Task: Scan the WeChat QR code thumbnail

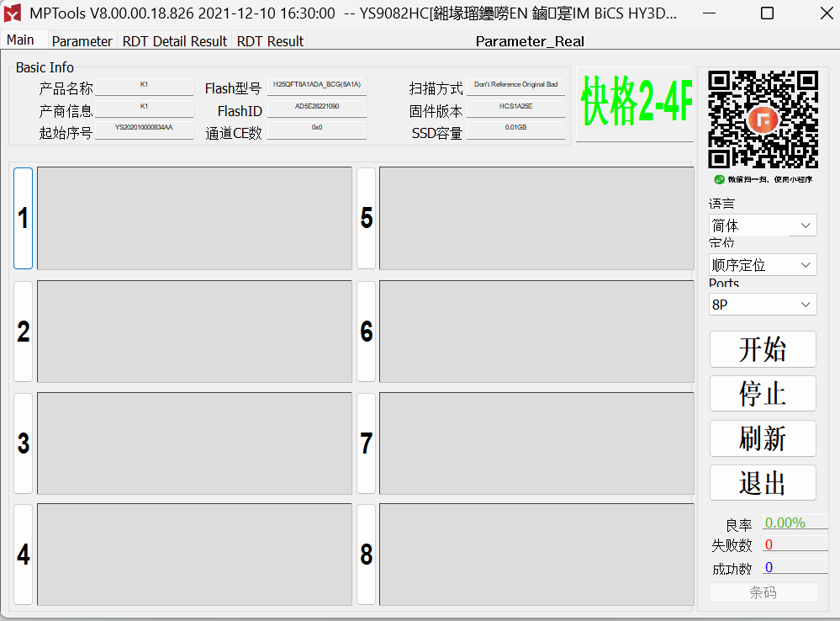Action: click(763, 120)
